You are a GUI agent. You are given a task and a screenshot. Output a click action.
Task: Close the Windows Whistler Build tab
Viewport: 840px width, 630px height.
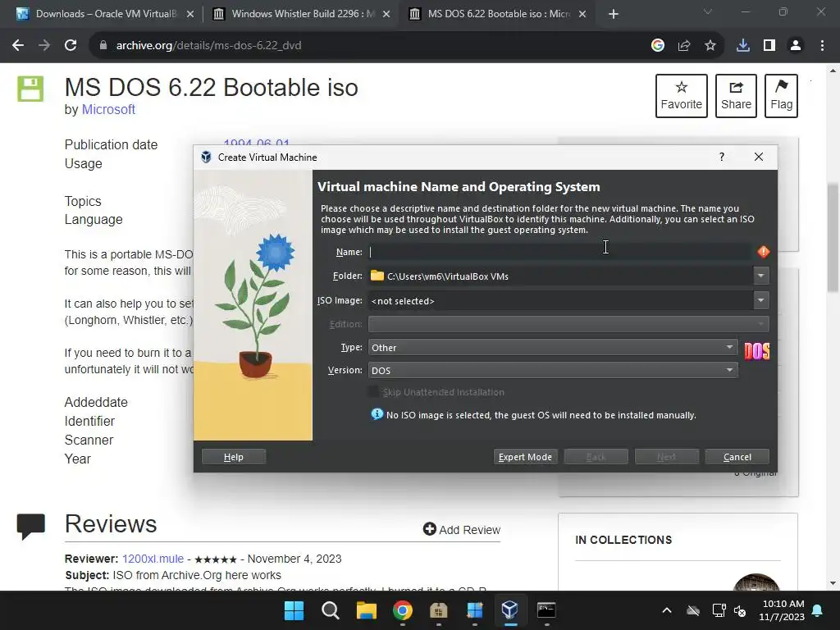386,14
